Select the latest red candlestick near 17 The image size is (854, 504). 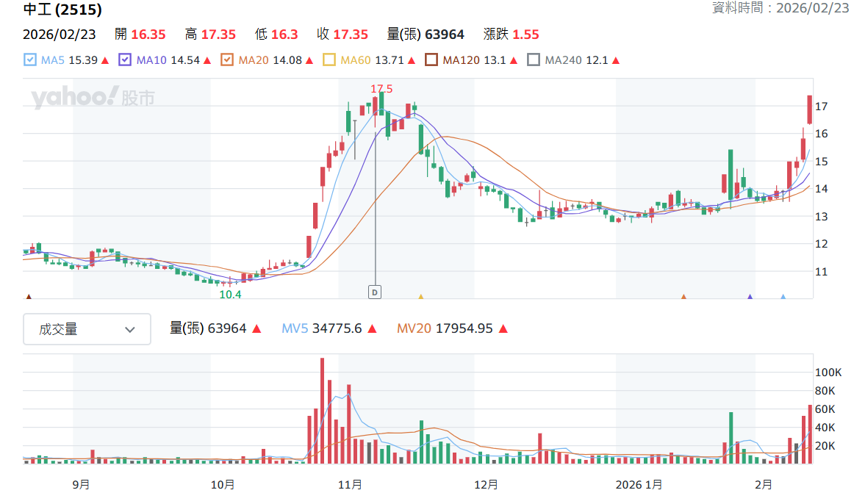(810, 110)
